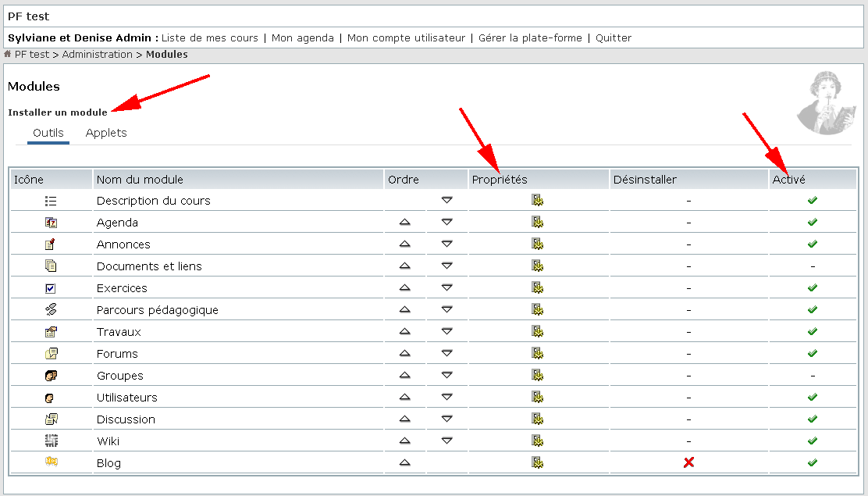Click the Blog module icon

coord(52,462)
